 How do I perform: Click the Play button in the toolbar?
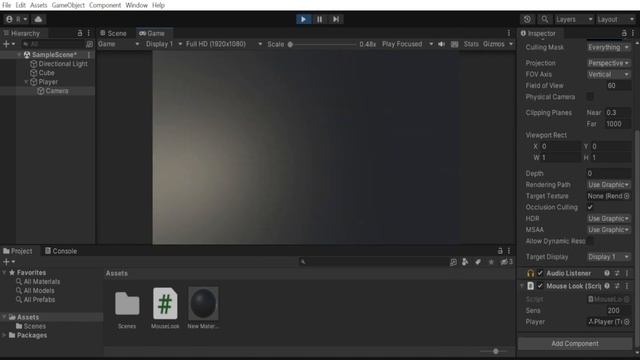coord(303,19)
